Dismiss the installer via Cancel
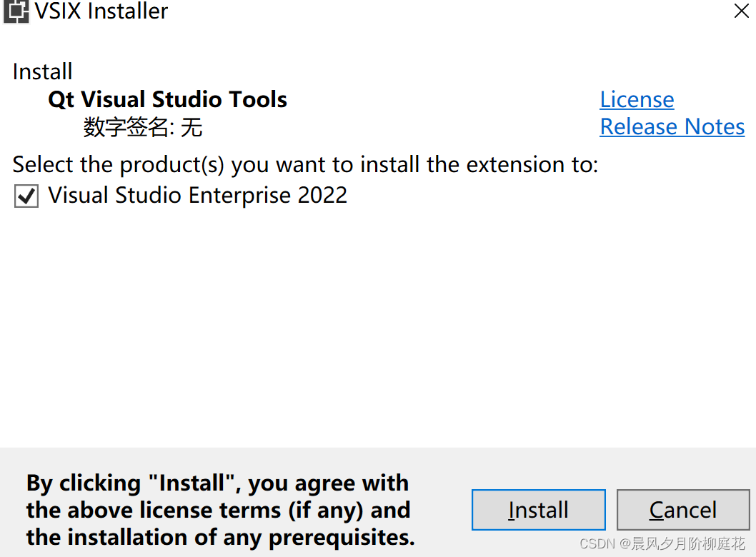Image resolution: width=756 pixels, height=557 pixels. (682, 509)
